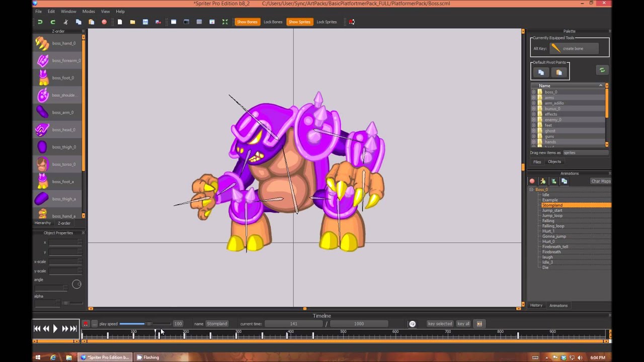Expand the ghost folder
This screenshot has height=362, width=644.
coord(533,131)
